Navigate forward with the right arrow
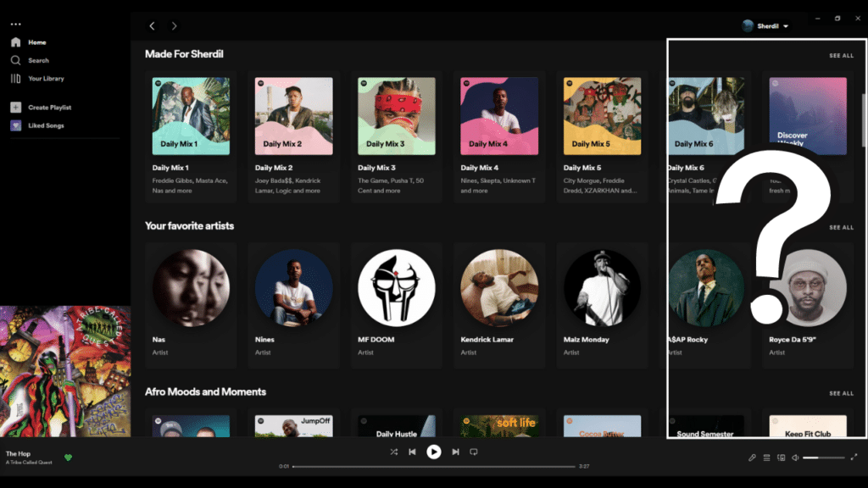Image resolution: width=868 pixels, height=488 pixels. (x=175, y=26)
